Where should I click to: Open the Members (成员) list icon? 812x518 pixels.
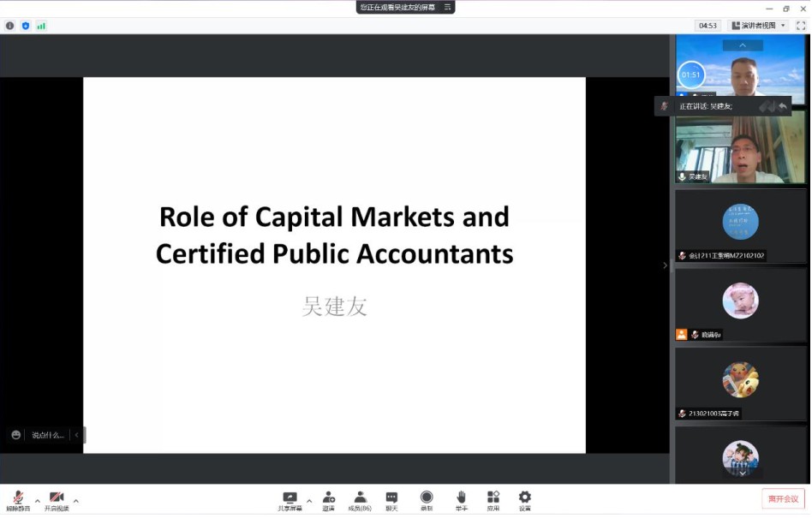[360, 497]
